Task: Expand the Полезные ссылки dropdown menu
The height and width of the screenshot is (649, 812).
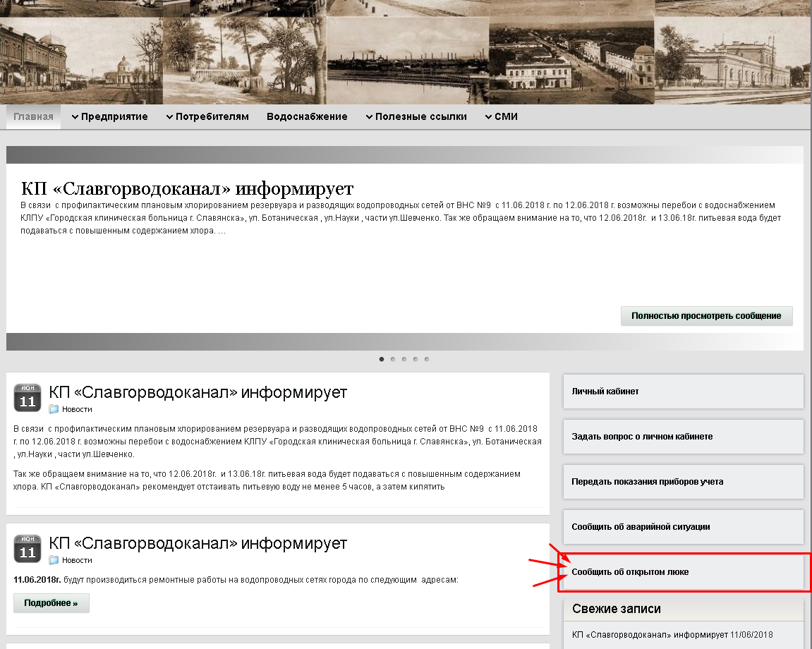Action: coord(416,116)
